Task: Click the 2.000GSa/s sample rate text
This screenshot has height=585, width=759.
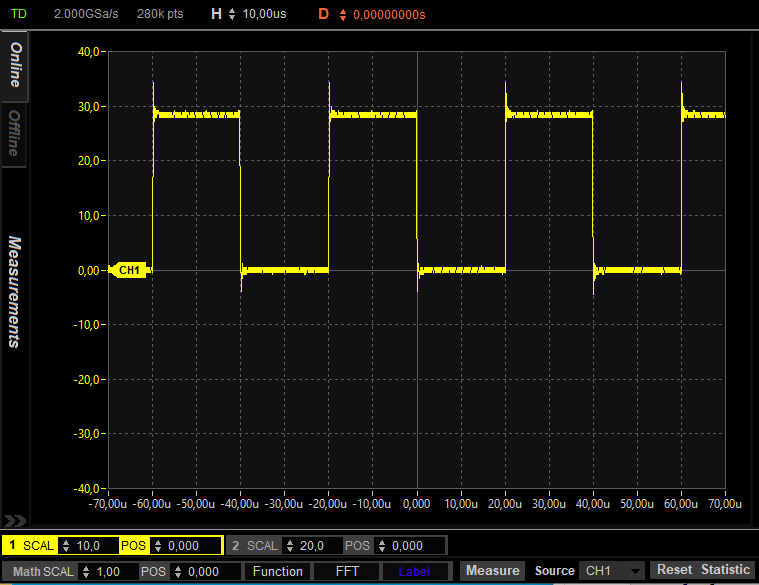Action: click(x=86, y=14)
